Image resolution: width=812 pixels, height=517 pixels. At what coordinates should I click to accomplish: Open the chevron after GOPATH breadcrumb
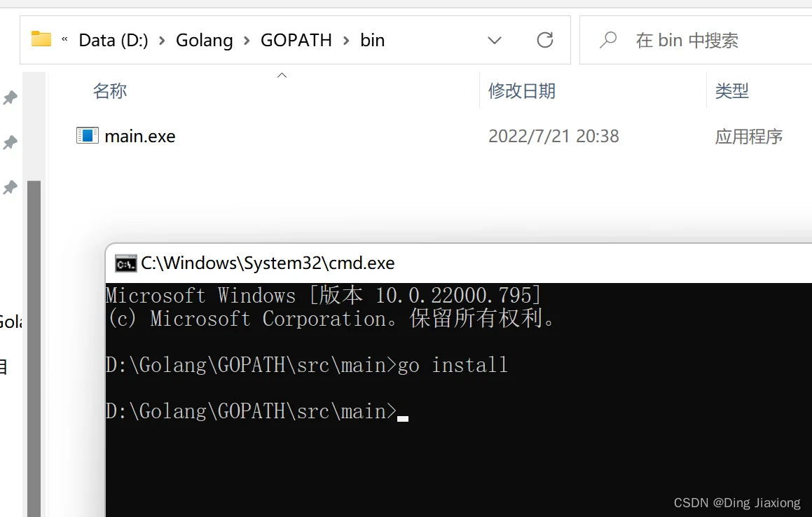point(346,41)
